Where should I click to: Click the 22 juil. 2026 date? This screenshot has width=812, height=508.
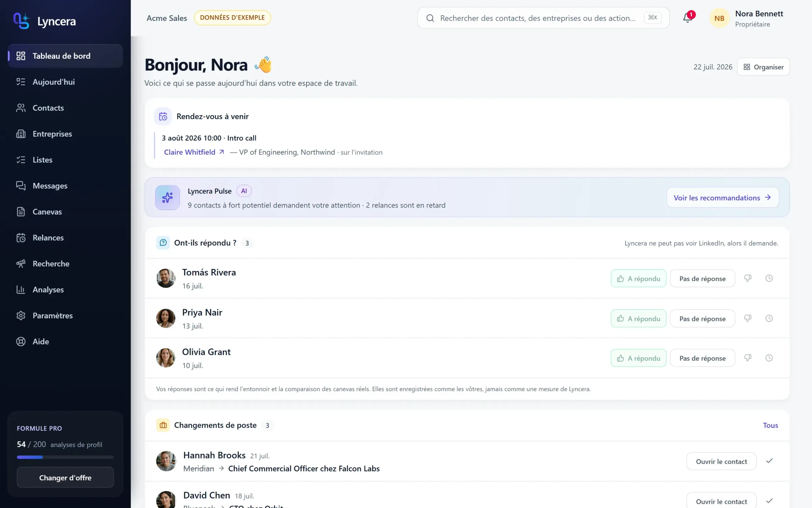click(713, 67)
